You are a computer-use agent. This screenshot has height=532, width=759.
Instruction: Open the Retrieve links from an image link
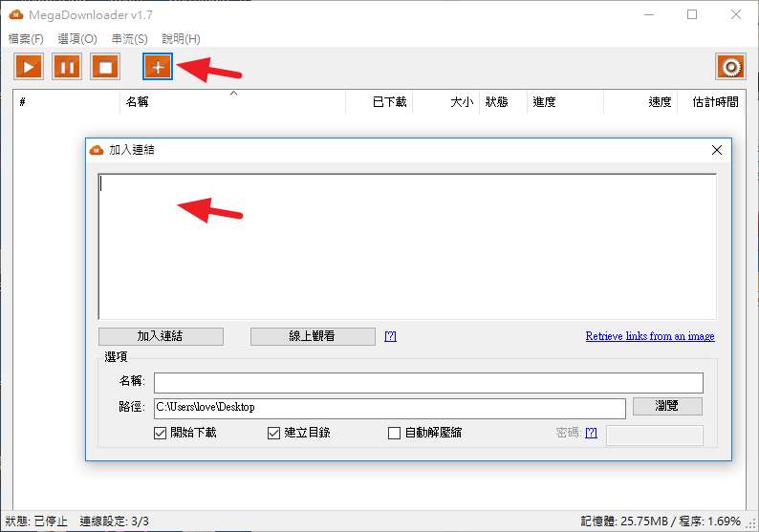point(650,336)
